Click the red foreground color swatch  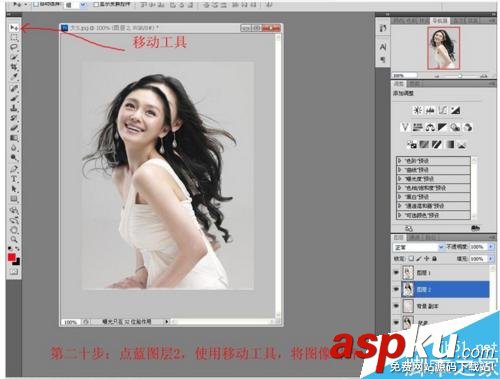tap(12, 257)
